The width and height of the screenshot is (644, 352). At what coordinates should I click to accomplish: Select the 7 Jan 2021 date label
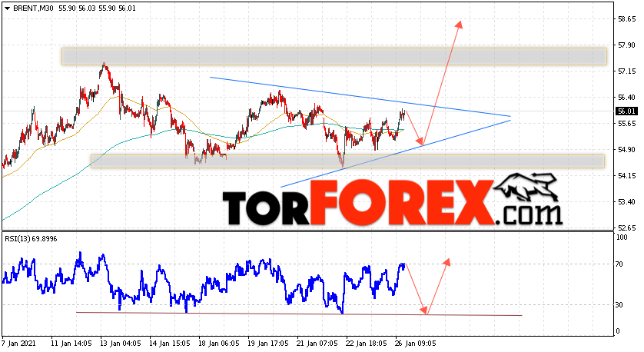(x=19, y=343)
